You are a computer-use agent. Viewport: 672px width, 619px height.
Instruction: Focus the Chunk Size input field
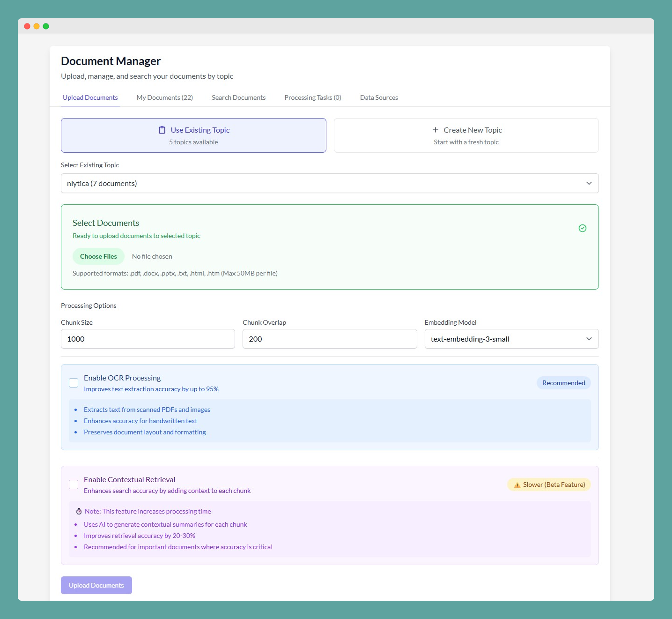[x=148, y=339]
